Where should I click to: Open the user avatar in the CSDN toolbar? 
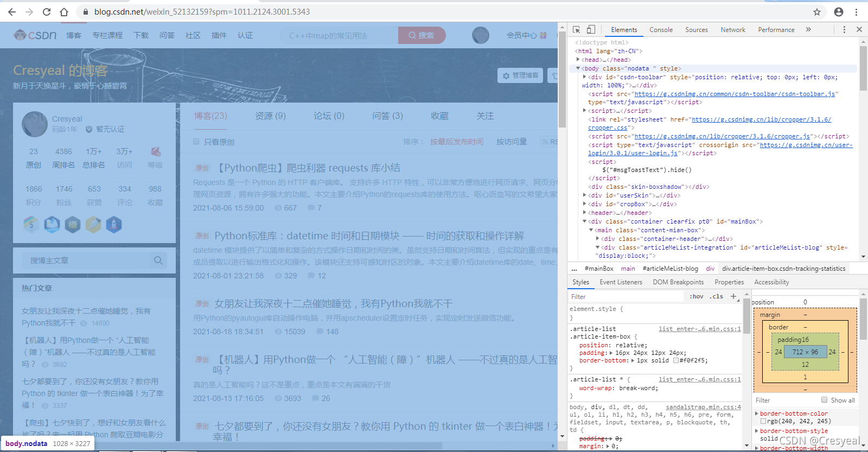click(481, 35)
